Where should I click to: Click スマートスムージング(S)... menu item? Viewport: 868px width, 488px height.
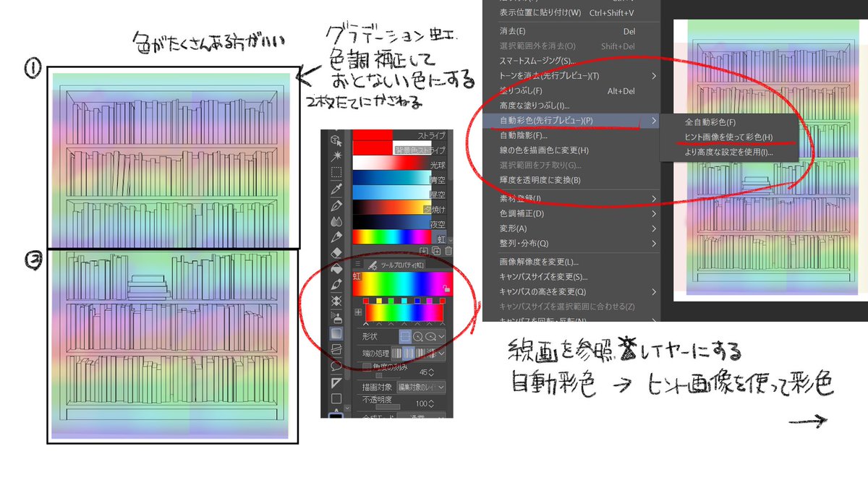(571, 61)
